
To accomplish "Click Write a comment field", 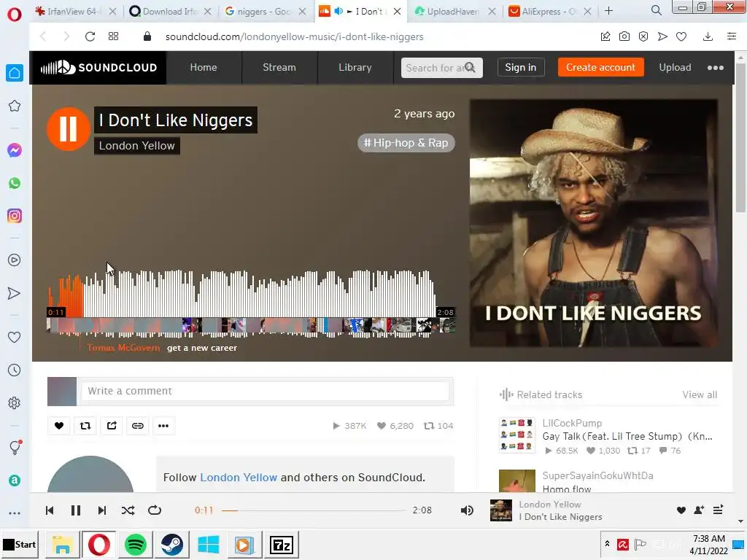I will point(266,391).
